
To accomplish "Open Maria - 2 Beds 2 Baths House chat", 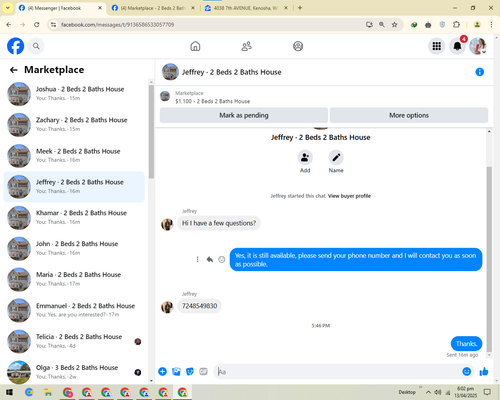I will 74,279.
